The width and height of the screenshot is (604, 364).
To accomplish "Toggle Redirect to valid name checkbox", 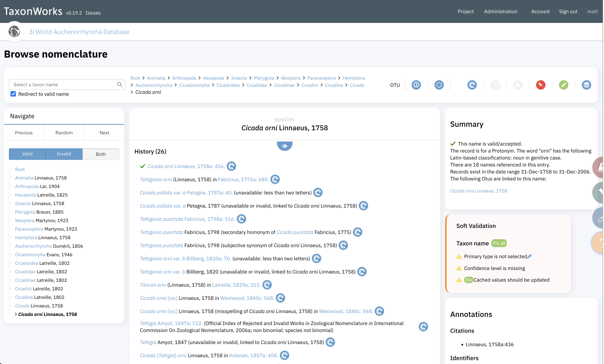I will coord(13,94).
